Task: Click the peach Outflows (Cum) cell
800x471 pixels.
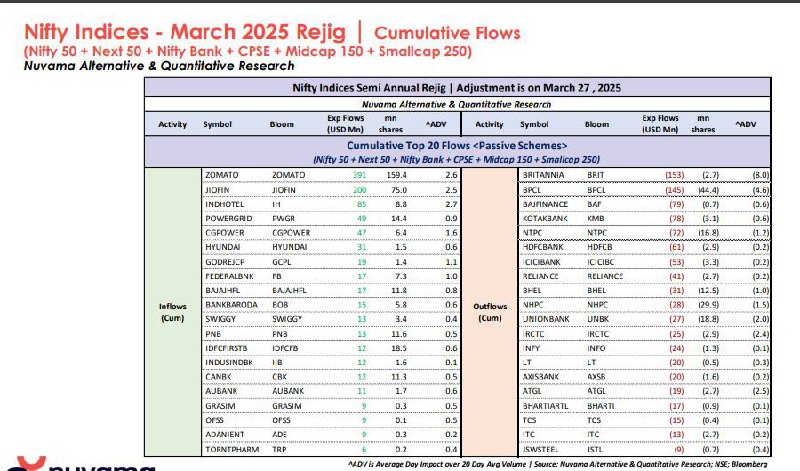Action: point(490,312)
